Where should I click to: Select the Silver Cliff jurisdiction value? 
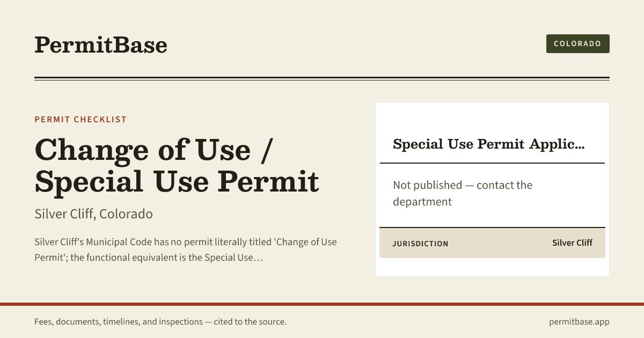coord(572,243)
